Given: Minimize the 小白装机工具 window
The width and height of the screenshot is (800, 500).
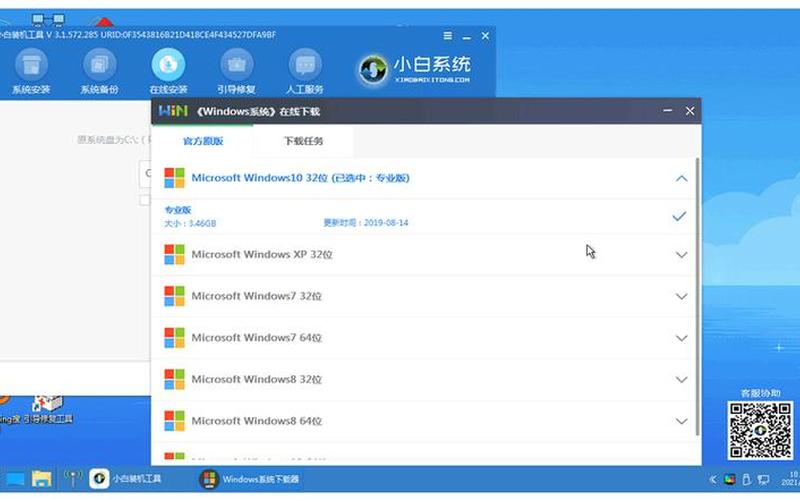Looking at the screenshot, I should point(466,37).
